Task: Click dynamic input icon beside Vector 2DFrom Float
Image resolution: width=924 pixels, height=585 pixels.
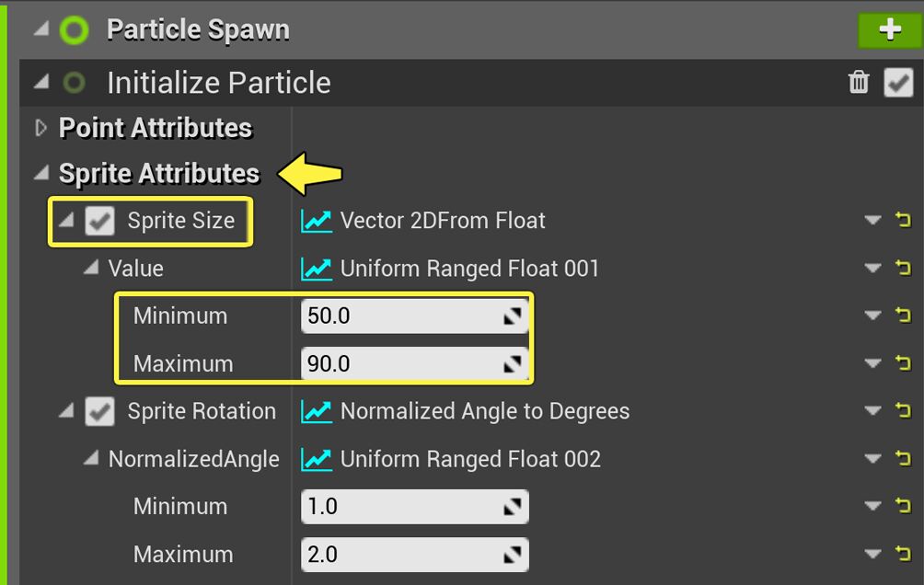Action: [316, 221]
